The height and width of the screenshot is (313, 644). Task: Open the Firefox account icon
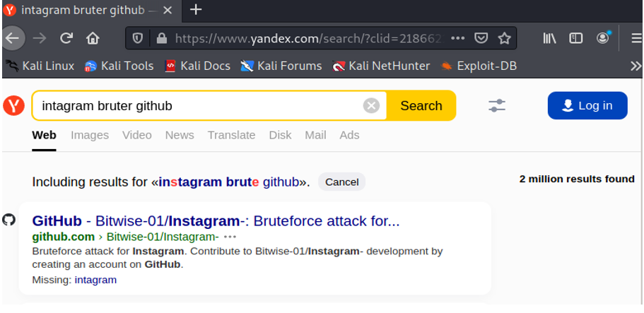tap(602, 38)
